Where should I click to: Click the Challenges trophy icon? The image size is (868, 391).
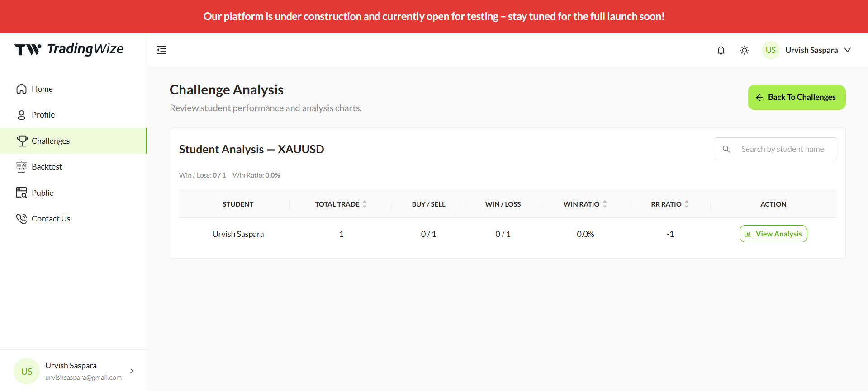pos(22,141)
